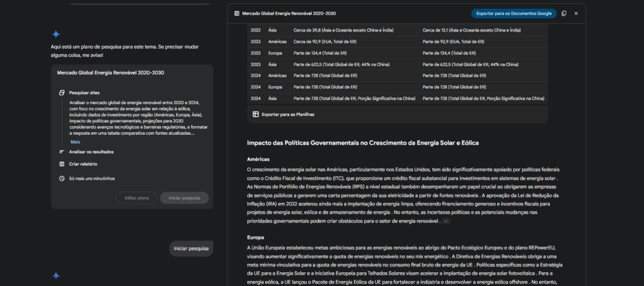This screenshot has width=644, height=286.
Task: Click the Editar plano button
Action: point(136,198)
